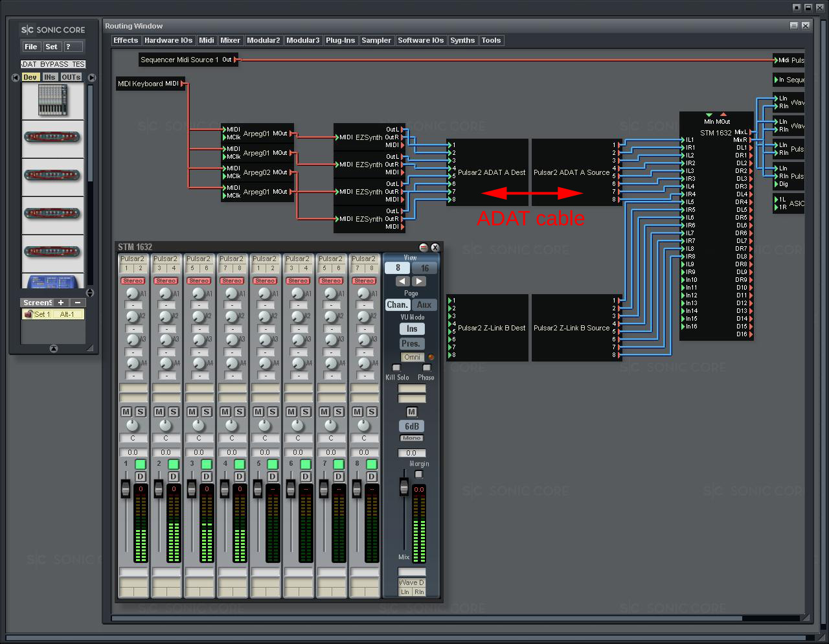This screenshot has height=644, width=829.
Task: Click the Kill Solo button
Action: [396, 368]
